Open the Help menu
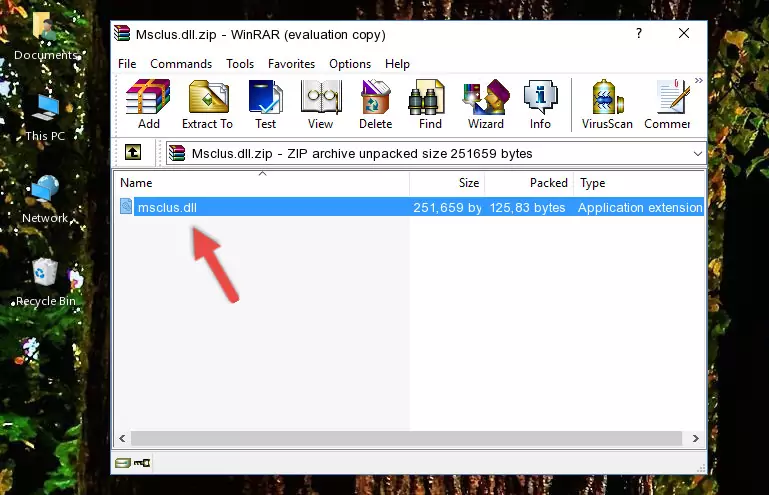 coord(397,64)
